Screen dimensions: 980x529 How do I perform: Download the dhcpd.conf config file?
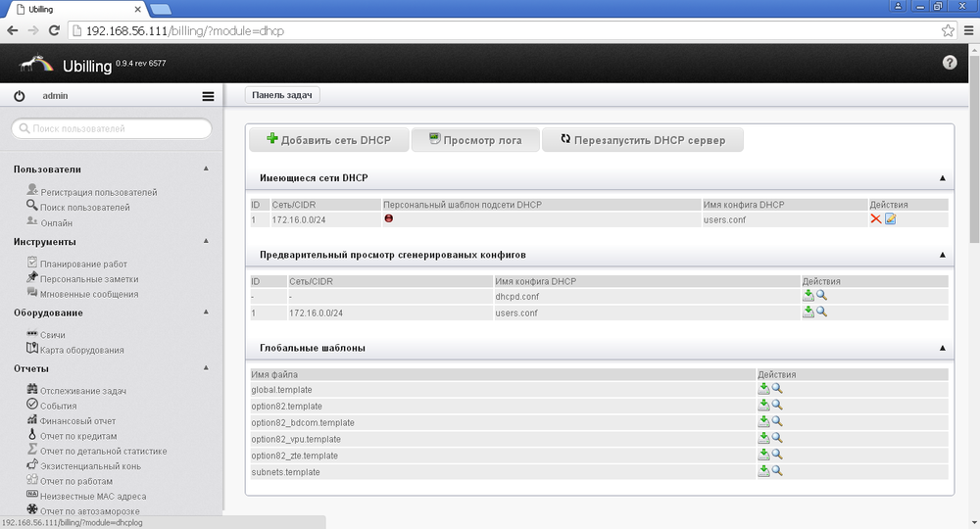pyautogui.click(x=808, y=295)
